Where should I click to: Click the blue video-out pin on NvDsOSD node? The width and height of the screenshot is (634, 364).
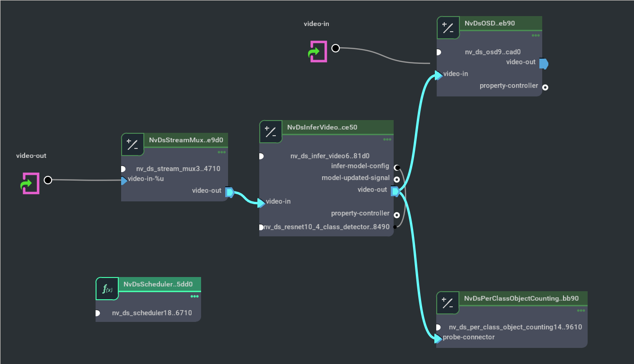click(543, 63)
